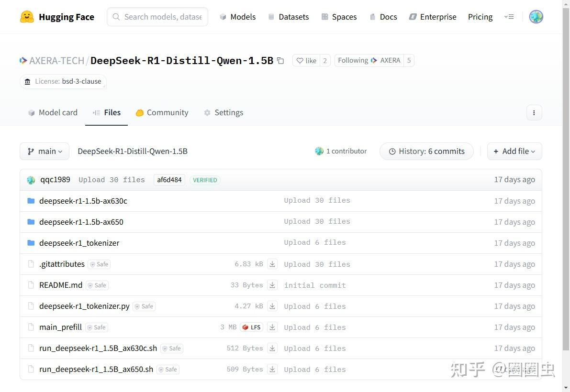Viewport: 570px width, 392px height.
Task: Click the Safe badge next to .gitattributes
Action: click(x=99, y=264)
